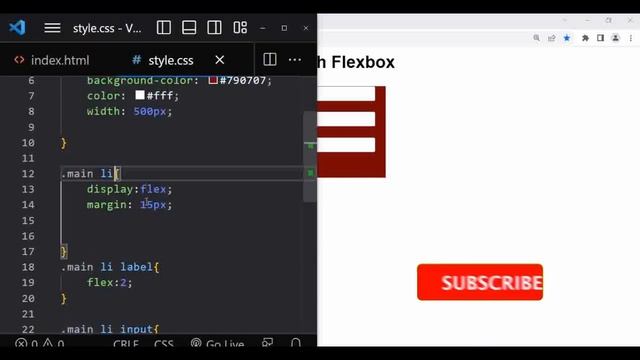Split the editor right
Viewport: 640px width, 360px height.
270,60
